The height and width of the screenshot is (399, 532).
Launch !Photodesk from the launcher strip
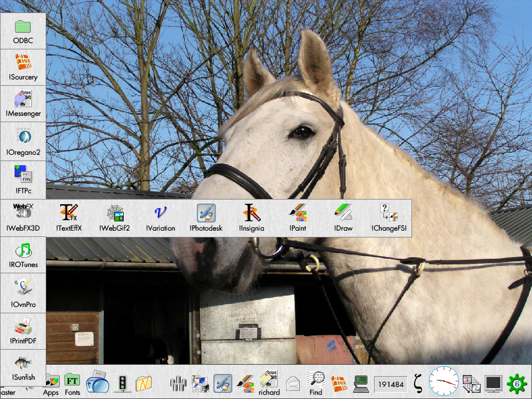[206, 218]
